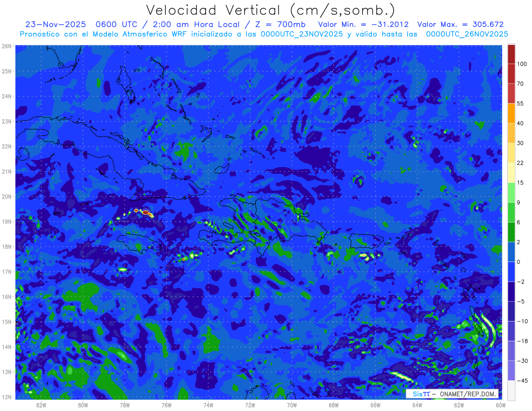Click the initialization time "0000UTC_23NOV2025"
The height and width of the screenshot is (411, 532).
pos(302,34)
